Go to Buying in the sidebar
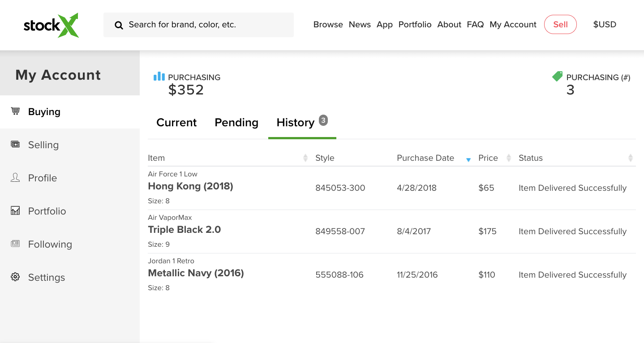The image size is (644, 343). point(70,112)
